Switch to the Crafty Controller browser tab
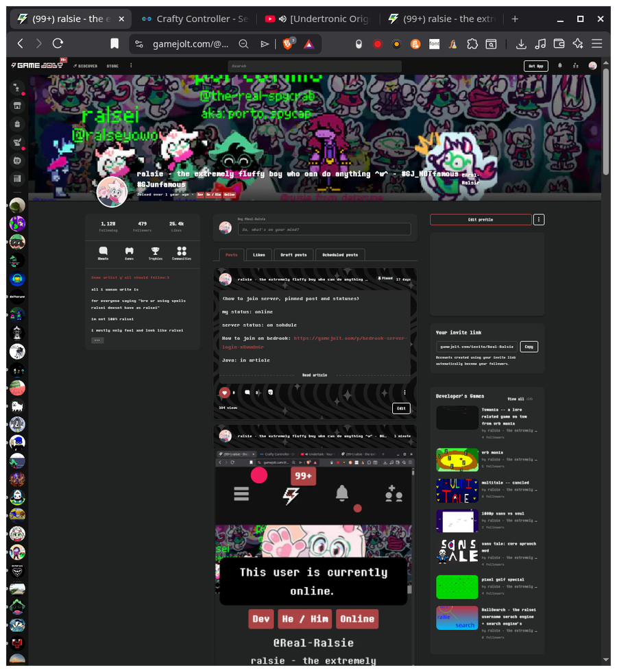Image resolution: width=617 pixels, height=672 pixels. click(x=195, y=19)
